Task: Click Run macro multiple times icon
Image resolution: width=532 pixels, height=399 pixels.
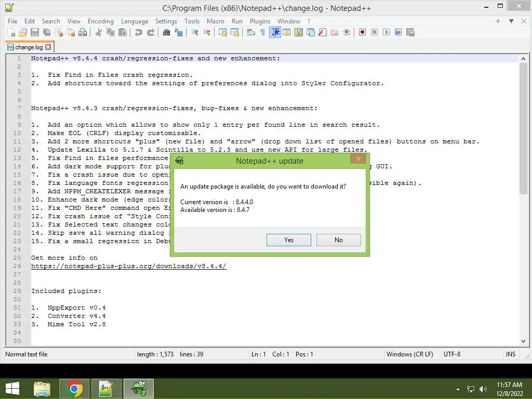Action: pos(398,32)
